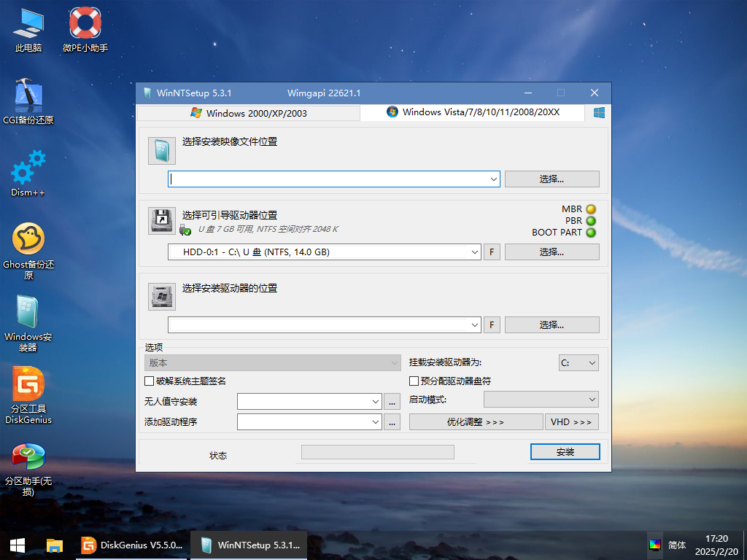Click the color display tray icon

[x=655, y=545]
